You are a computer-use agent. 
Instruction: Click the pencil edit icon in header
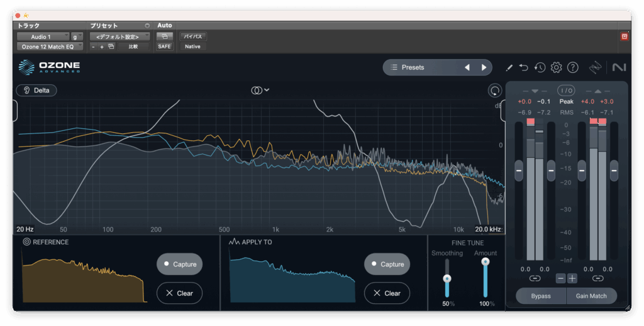click(x=509, y=67)
